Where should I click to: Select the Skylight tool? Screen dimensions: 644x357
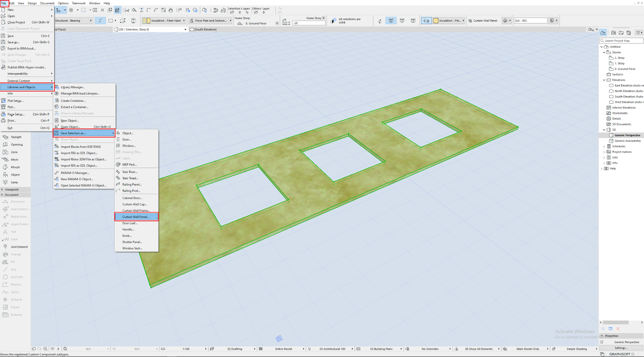click(15, 137)
